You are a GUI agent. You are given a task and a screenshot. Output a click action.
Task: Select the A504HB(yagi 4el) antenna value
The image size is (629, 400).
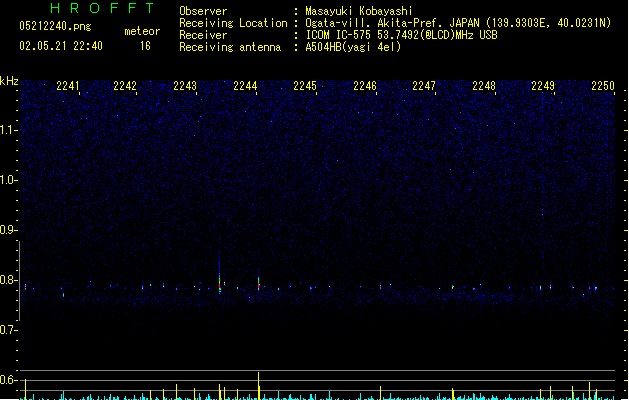click(353, 47)
